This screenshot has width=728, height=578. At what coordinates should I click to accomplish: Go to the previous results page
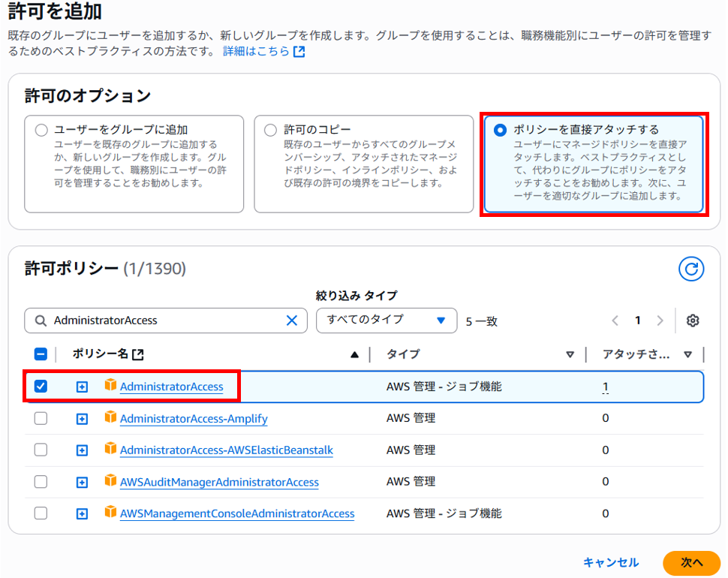point(615,321)
